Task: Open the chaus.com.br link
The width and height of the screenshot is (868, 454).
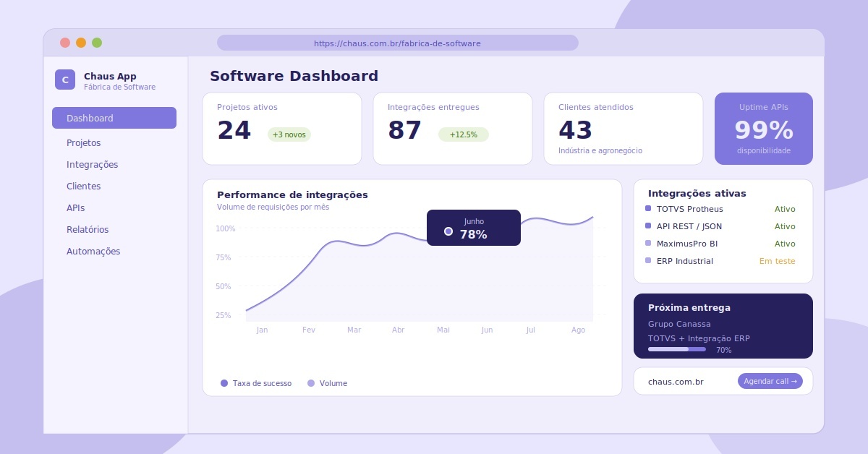Action: (x=676, y=381)
